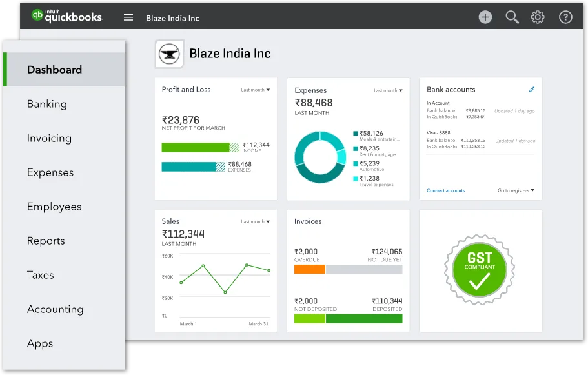
Task: Open the Taxes section
Action: pyautogui.click(x=41, y=275)
